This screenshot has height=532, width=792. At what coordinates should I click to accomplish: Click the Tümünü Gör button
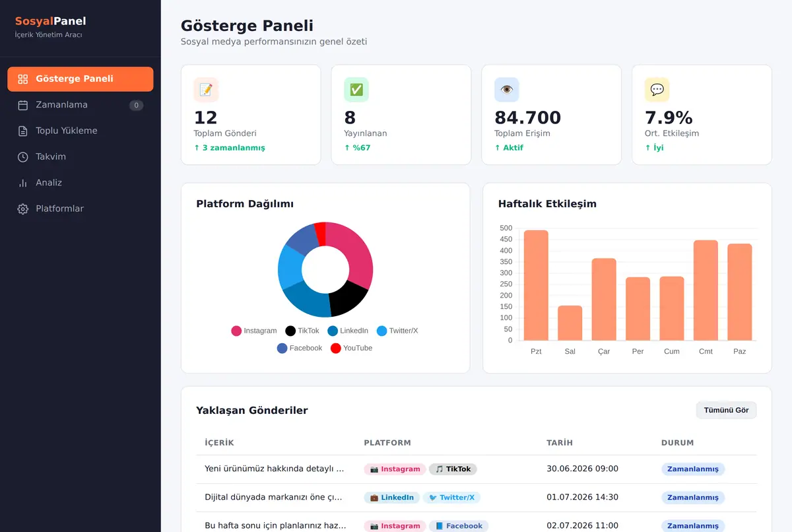pyautogui.click(x=726, y=410)
